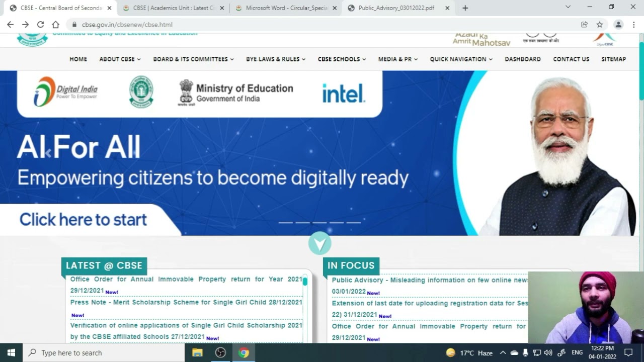Click the first carousel slide indicator
The width and height of the screenshot is (644, 362).
point(285,222)
